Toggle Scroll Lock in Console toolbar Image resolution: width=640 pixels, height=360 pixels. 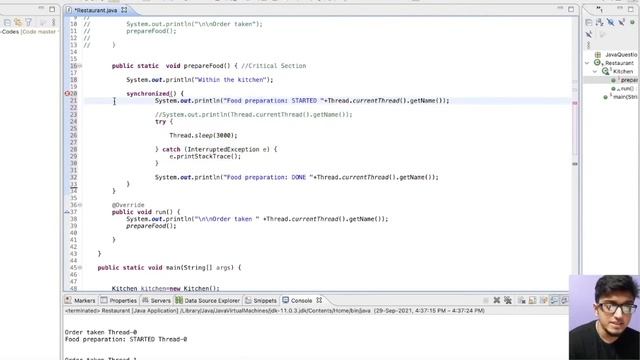tap(533, 300)
